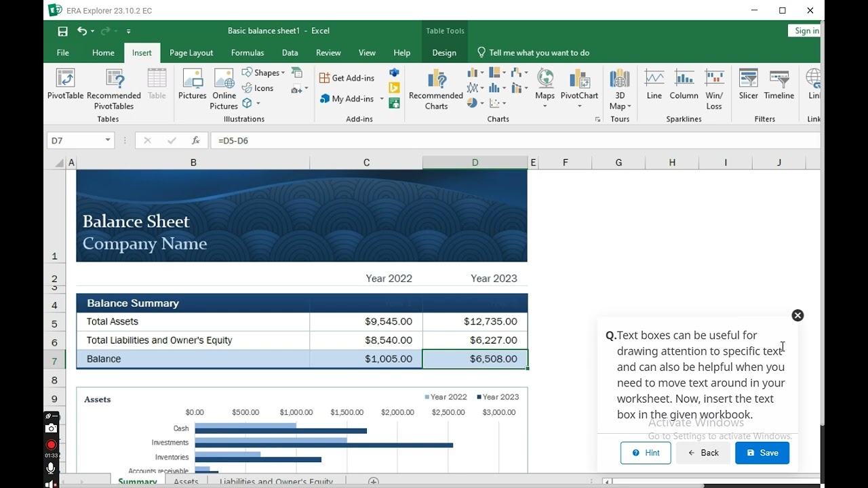
Task: Insert a Win/Loss sparkline
Action: 714,89
